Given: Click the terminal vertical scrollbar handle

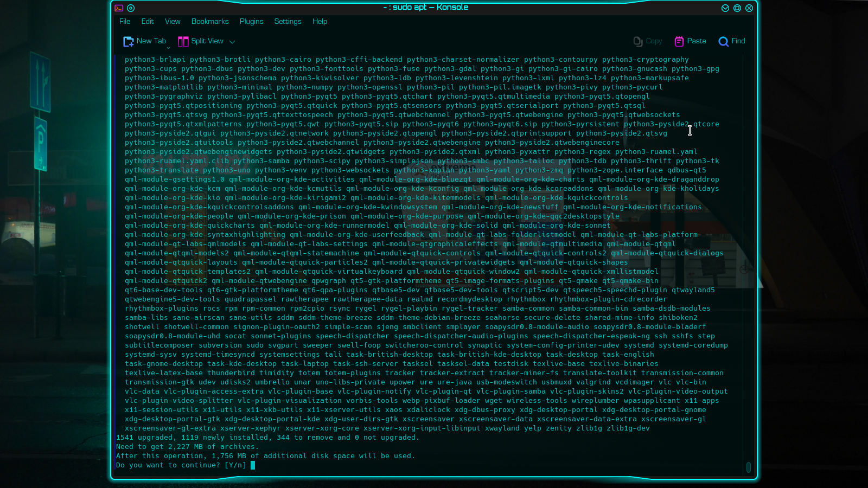Looking at the screenshot, I should [x=749, y=467].
